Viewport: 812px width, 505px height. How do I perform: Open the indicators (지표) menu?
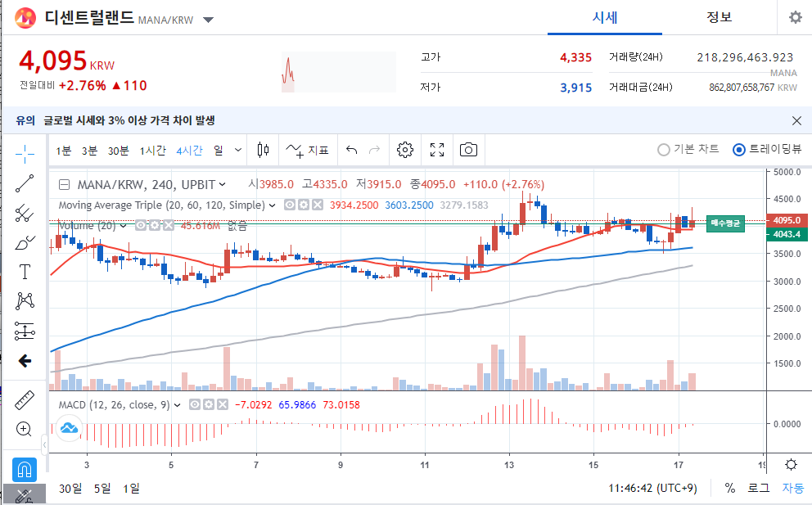(x=308, y=151)
